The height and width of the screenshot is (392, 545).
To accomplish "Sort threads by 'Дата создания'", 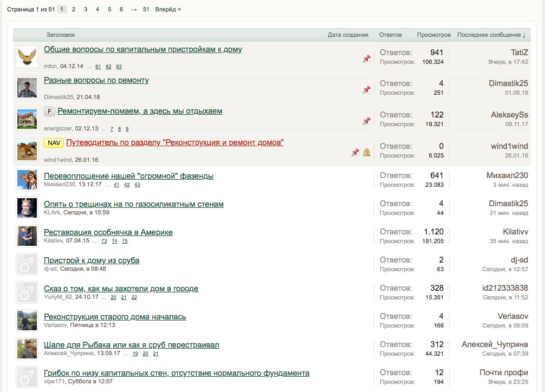I will tap(348, 35).
